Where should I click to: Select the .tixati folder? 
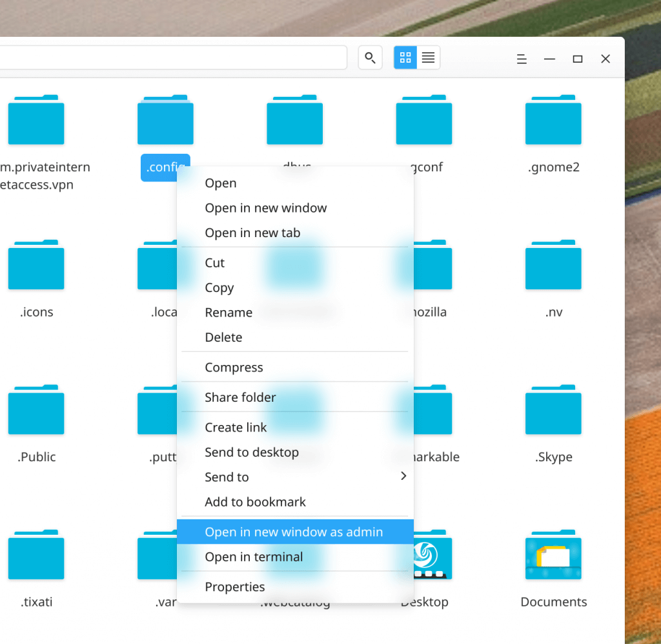(x=36, y=556)
